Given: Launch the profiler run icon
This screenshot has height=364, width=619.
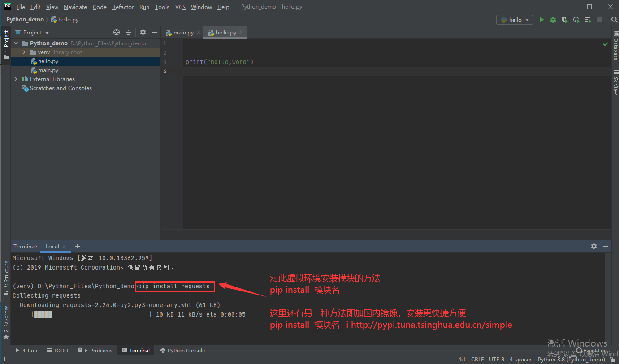Looking at the screenshot, I should coord(576,20).
